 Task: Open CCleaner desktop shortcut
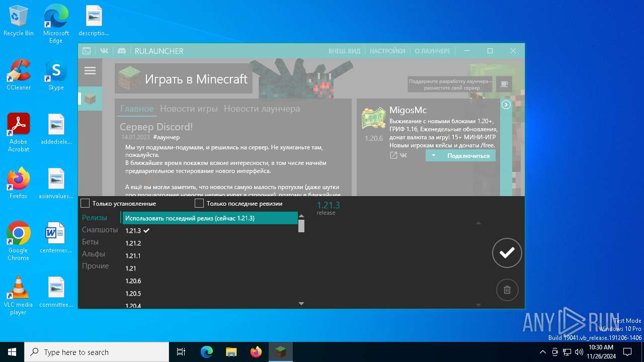tap(19, 75)
